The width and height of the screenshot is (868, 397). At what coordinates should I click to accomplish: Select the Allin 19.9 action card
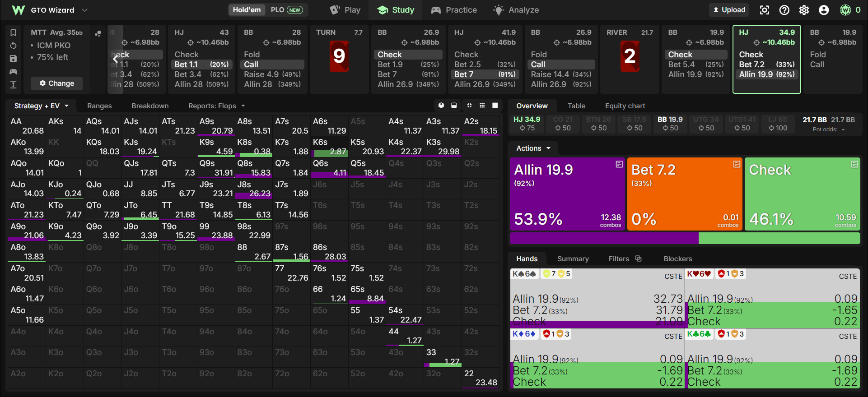(567, 194)
